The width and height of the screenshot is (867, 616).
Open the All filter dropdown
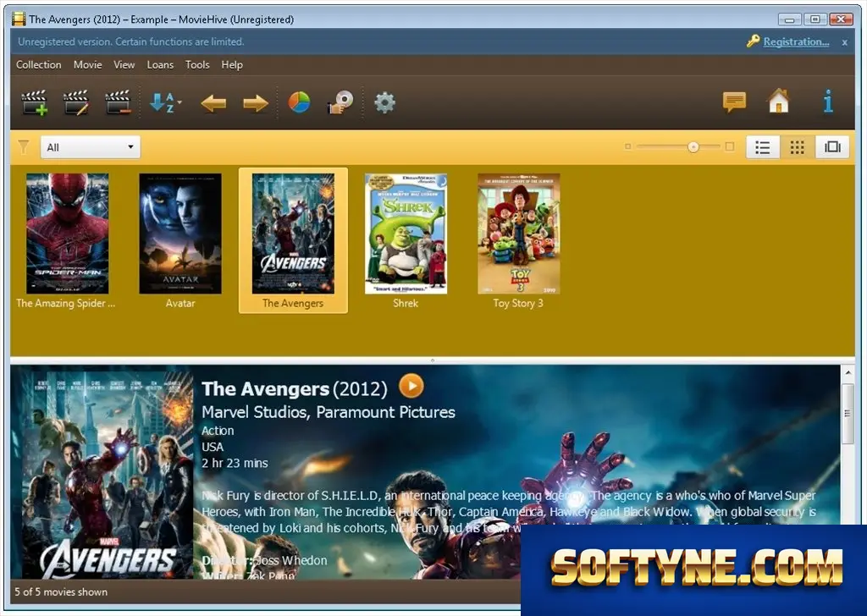click(x=90, y=147)
